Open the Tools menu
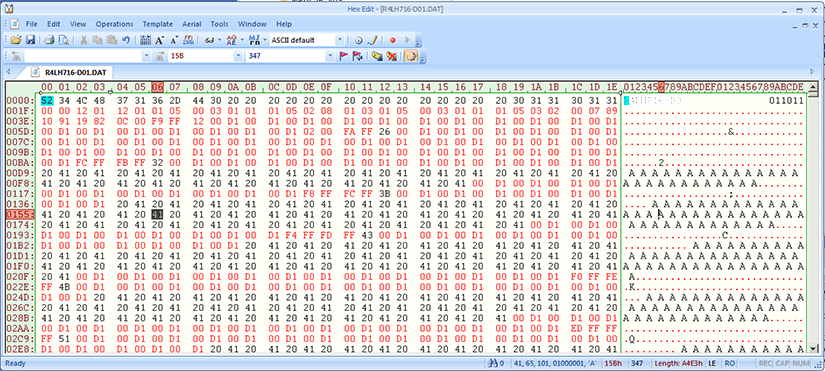825x371 pixels. 219,24
